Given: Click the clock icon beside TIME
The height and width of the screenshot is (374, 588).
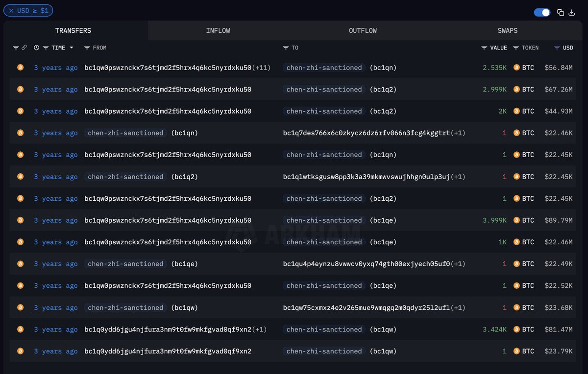Looking at the screenshot, I should (37, 47).
